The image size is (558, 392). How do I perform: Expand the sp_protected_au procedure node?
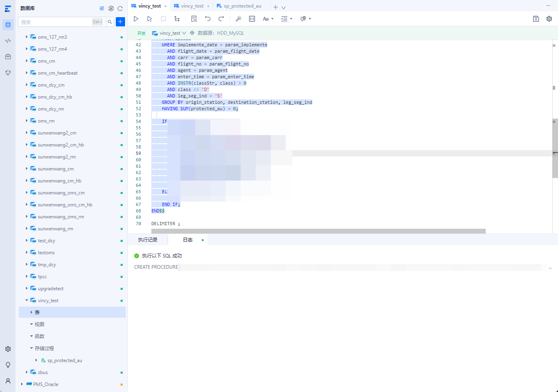[36, 360]
